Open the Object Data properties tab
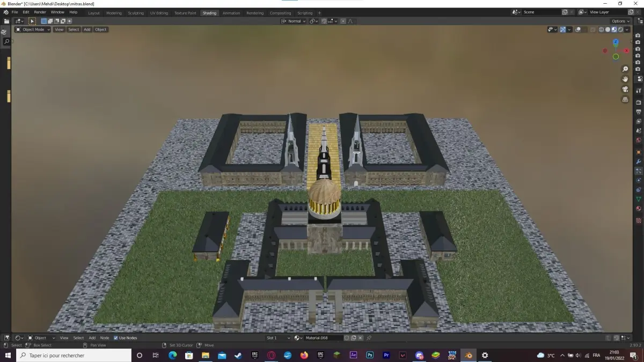 click(639, 200)
